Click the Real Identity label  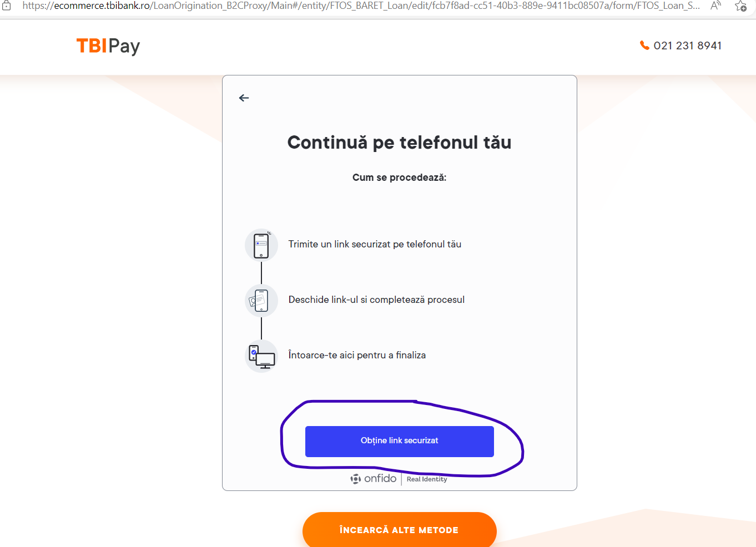426,478
